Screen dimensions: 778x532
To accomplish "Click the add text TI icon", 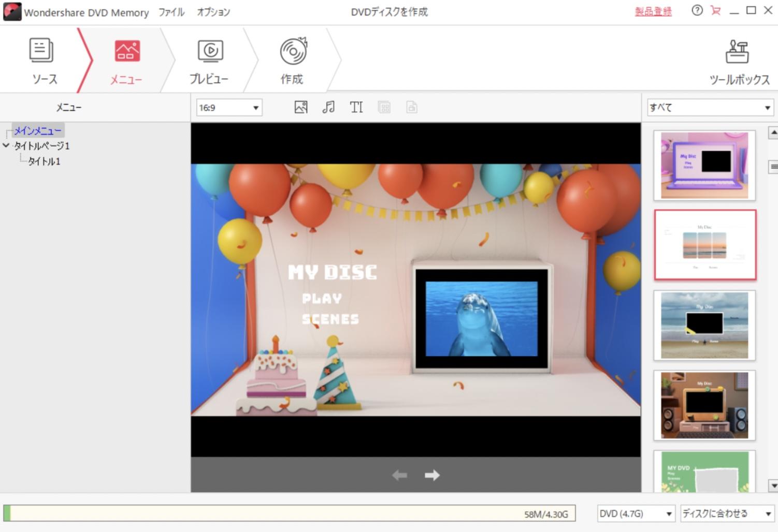I will pyautogui.click(x=356, y=107).
